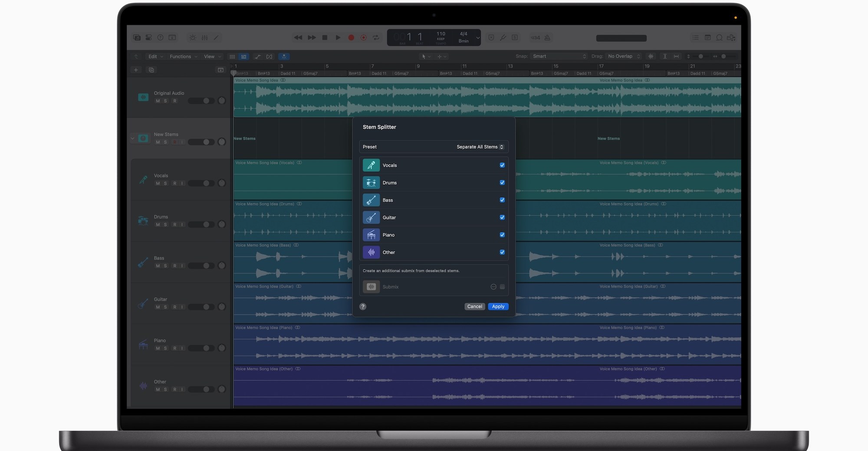Viewport: 868px width, 451px height.
Task: Toggle the Catch Playhead icon
Action: pyautogui.click(x=284, y=57)
